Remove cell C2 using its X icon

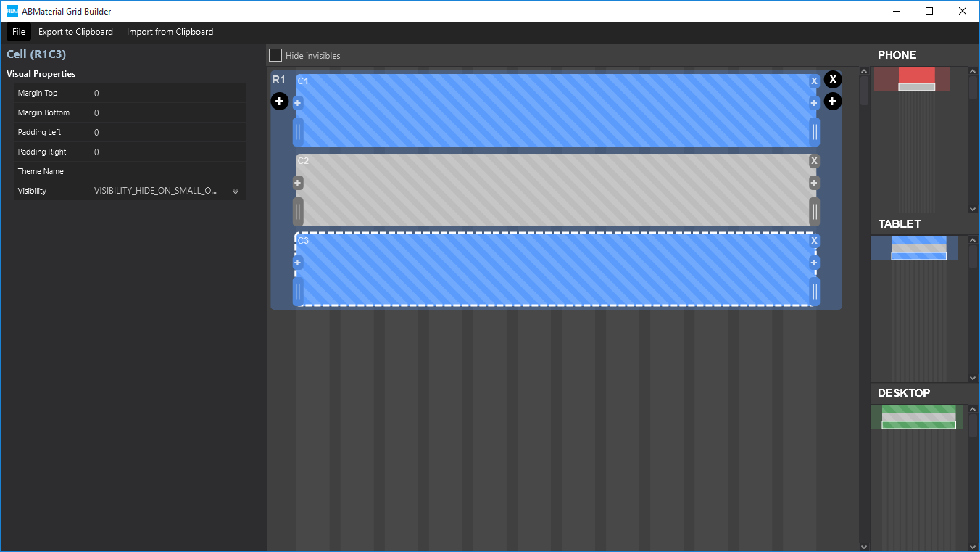[x=814, y=161]
